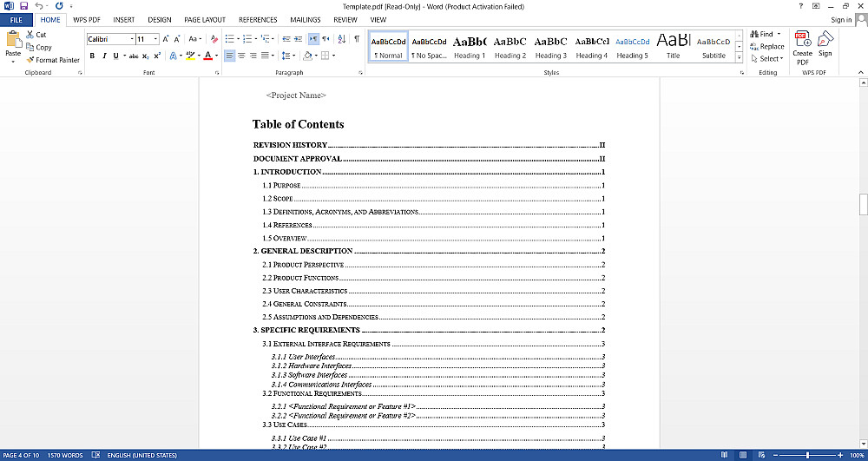Screen dimensions: 868x461
Task: Open the font size 11 dropdown
Action: point(156,39)
